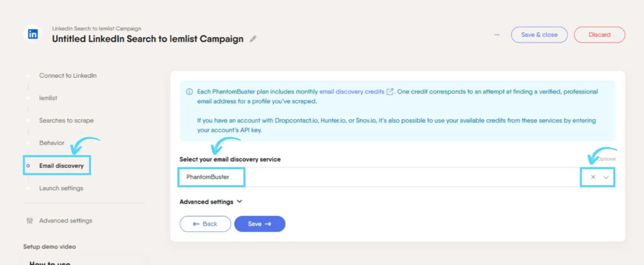Select the Email discovery step
This screenshot has height=265, width=644.
[61, 166]
